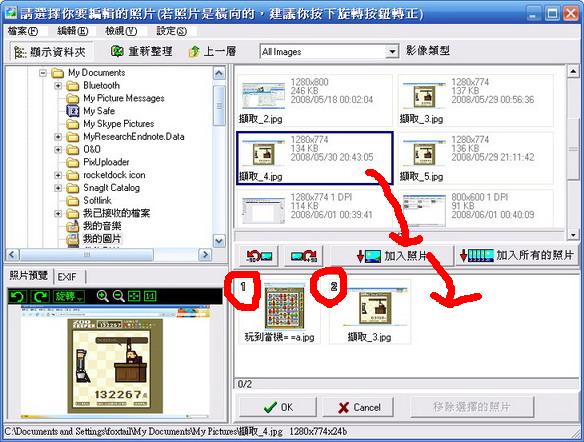Viewport: 584px width, 442px height.
Task: Go up one level with 上一層
Action: 212,51
